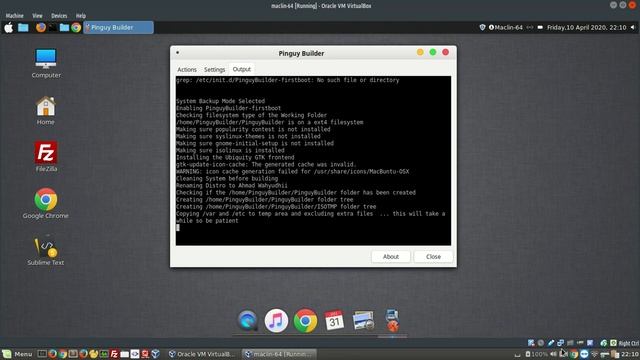
Task: Open the host Menu button
Action: (17, 354)
